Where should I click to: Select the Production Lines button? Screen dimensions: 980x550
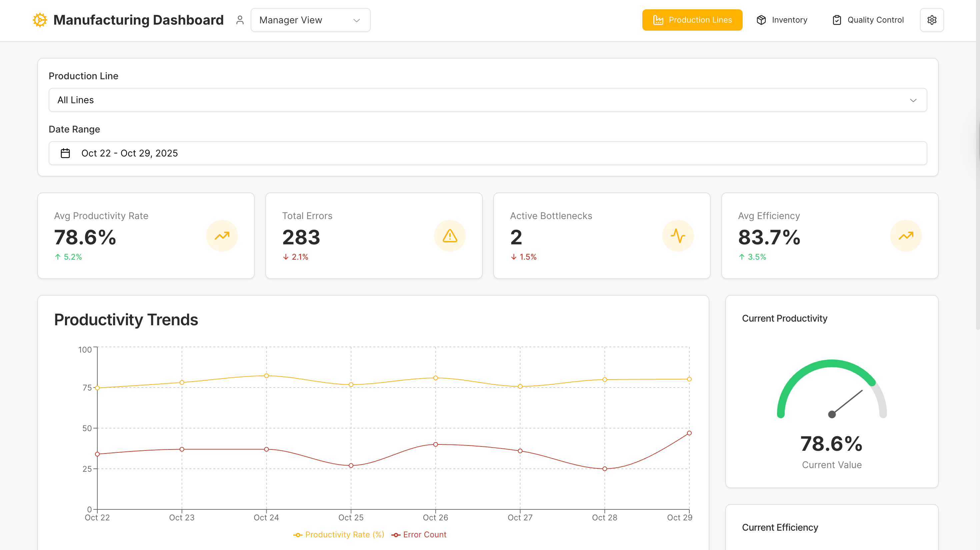click(692, 20)
